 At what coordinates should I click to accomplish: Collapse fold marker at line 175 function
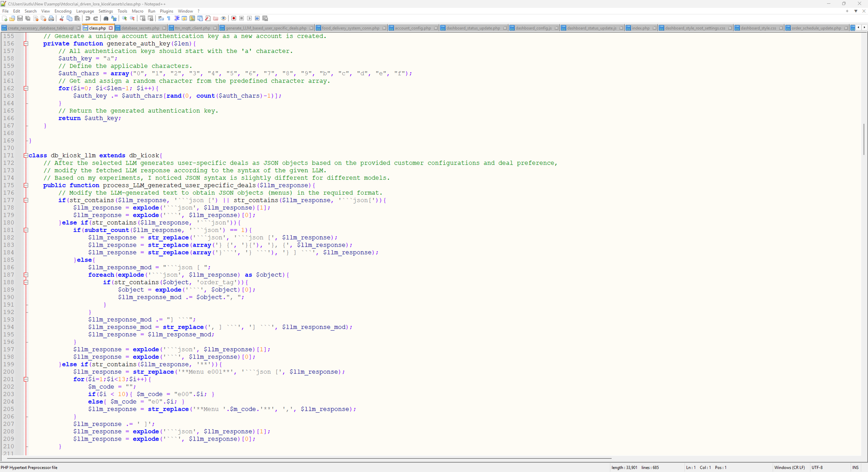(26, 186)
